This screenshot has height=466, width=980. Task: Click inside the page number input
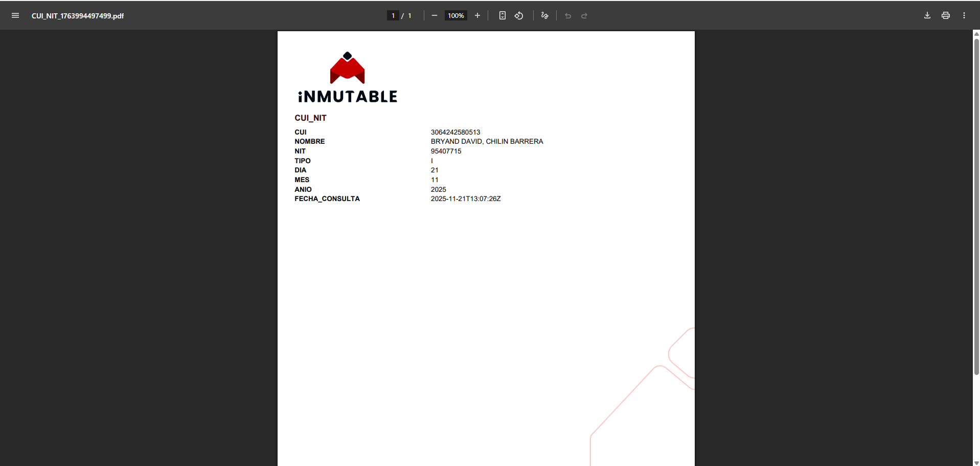[x=393, y=15]
